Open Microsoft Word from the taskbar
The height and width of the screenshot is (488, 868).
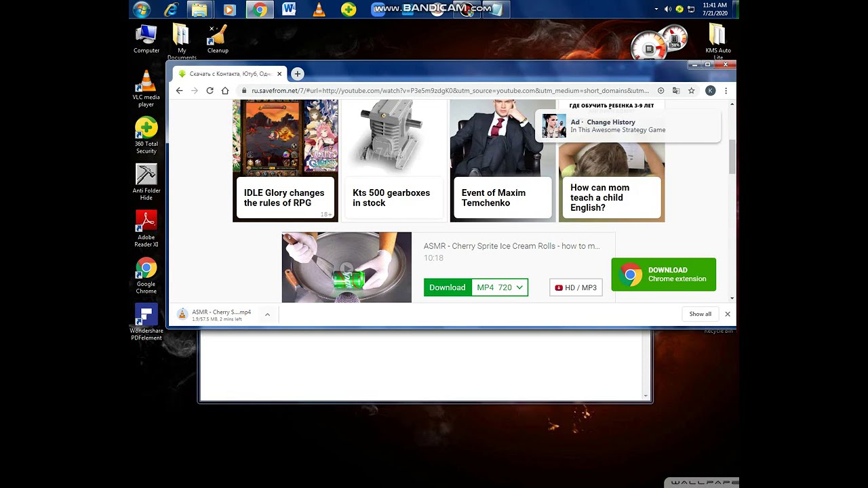click(289, 9)
